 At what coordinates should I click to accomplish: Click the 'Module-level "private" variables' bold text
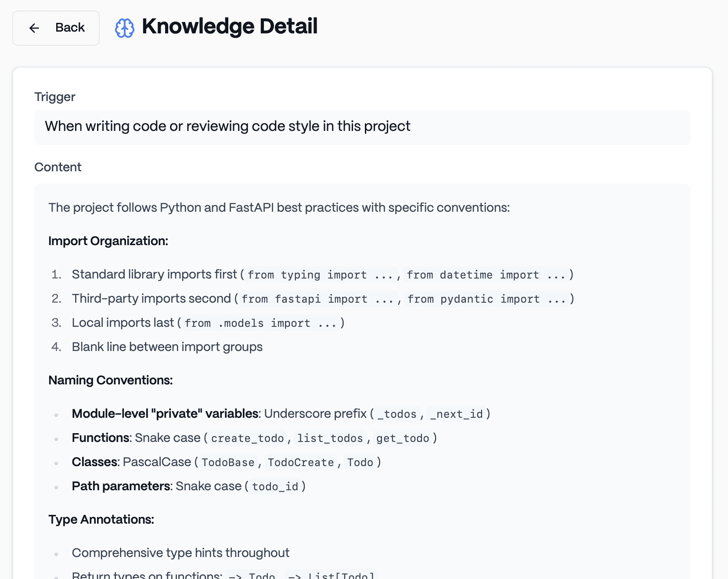coord(165,413)
